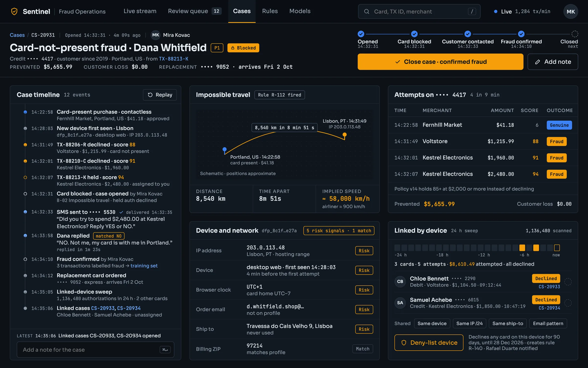Screen dimensions: 588x368
Task: Switch to the Models tab
Action: [x=300, y=11]
